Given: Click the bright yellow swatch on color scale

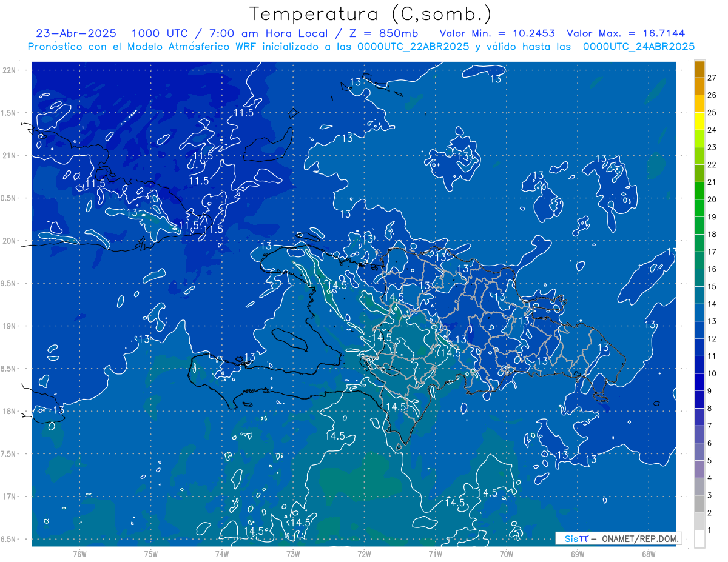Looking at the screenshot, I should [x=699, y=121].
